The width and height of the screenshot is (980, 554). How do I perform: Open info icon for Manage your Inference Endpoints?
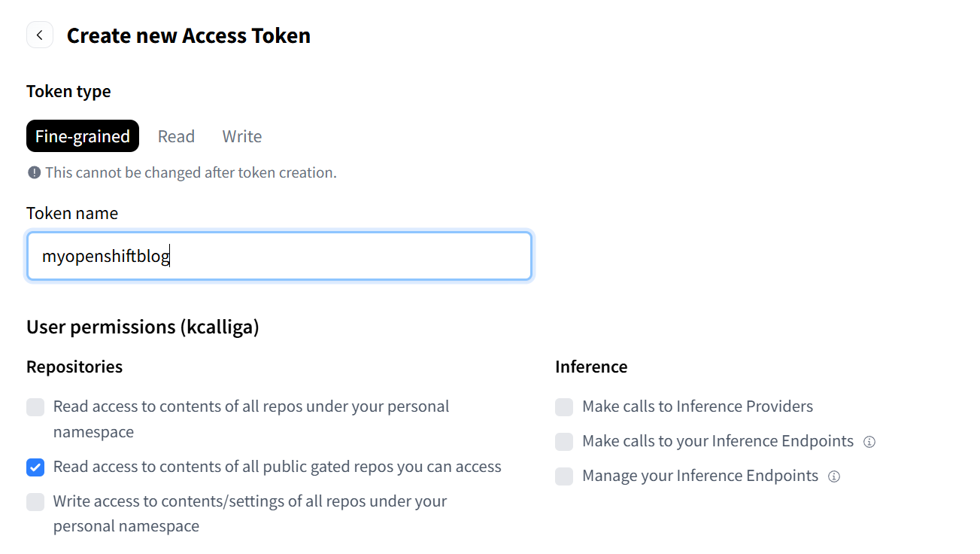point(834,476)
